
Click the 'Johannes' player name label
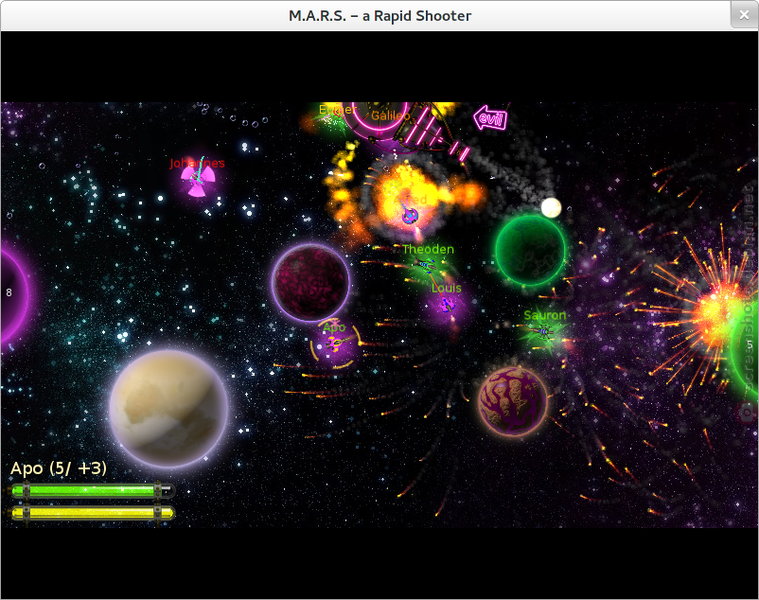tap(197, 163)
